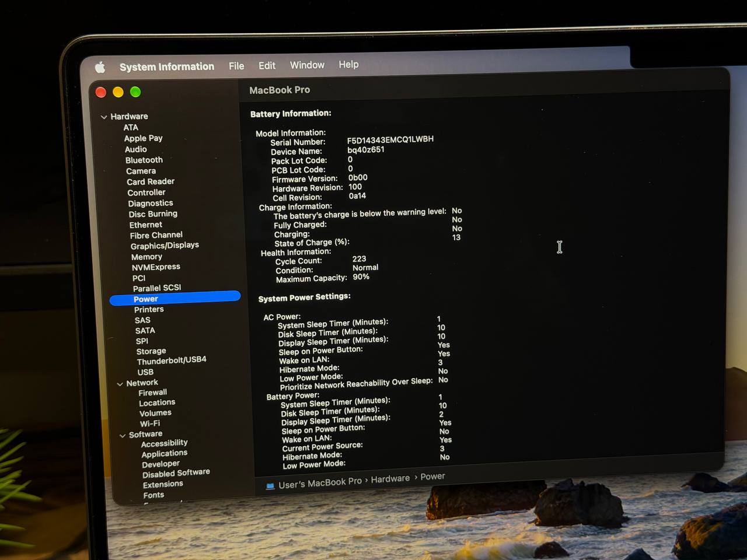
Task: Collapse the Software section chevron
Action: click(x=123, y=436)
